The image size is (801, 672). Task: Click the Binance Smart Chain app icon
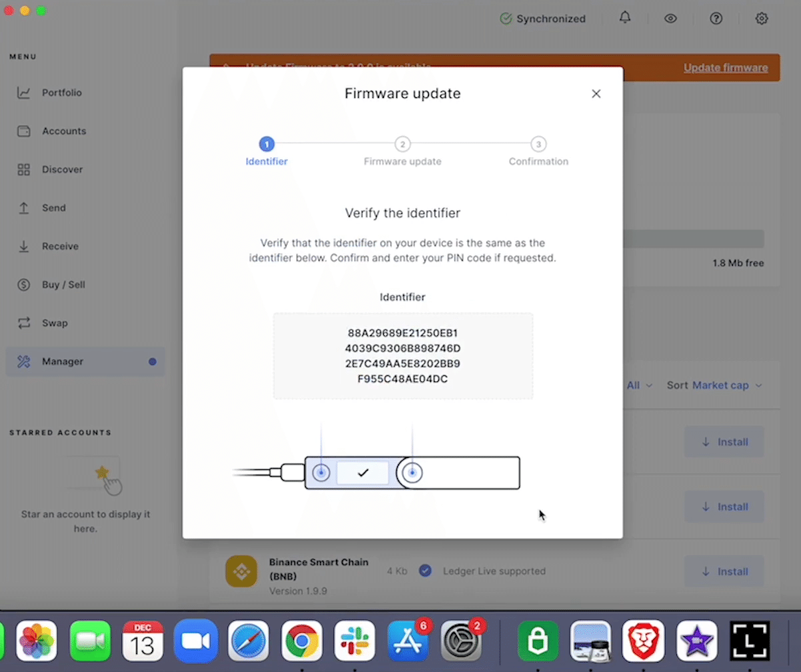[x=241, y=571]
